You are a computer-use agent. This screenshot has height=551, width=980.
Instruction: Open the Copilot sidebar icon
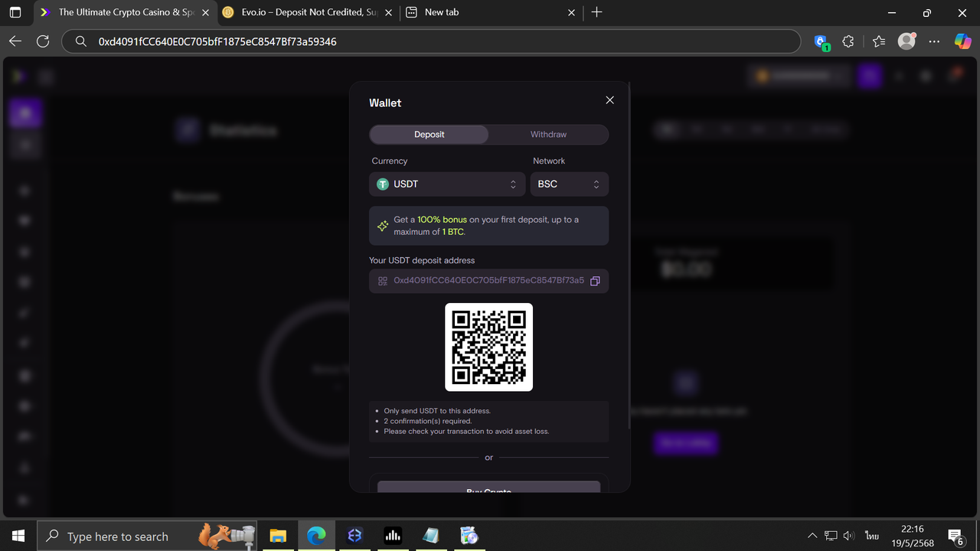[962, 41]
